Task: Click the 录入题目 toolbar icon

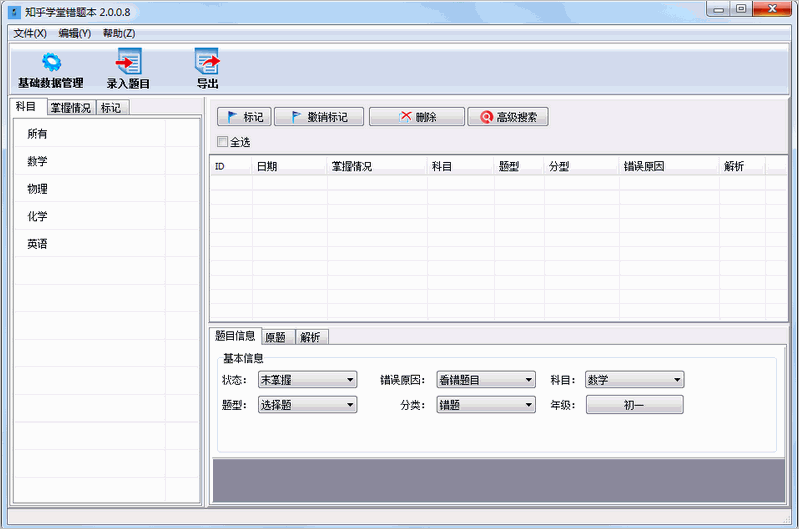Action: (x=128, y=62)
